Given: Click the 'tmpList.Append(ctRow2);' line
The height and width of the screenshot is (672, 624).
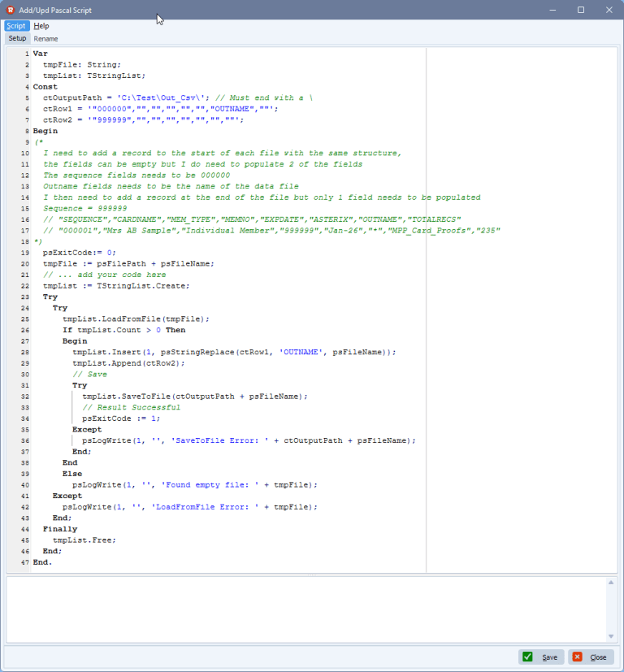Looking at the screenshot, I should point(128,363).
